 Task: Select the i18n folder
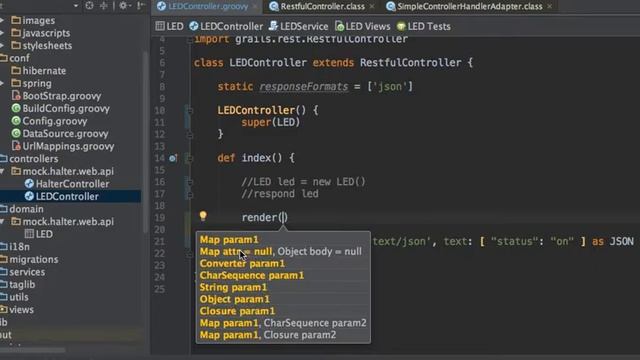pyautogui.click(x=19, y=247)
